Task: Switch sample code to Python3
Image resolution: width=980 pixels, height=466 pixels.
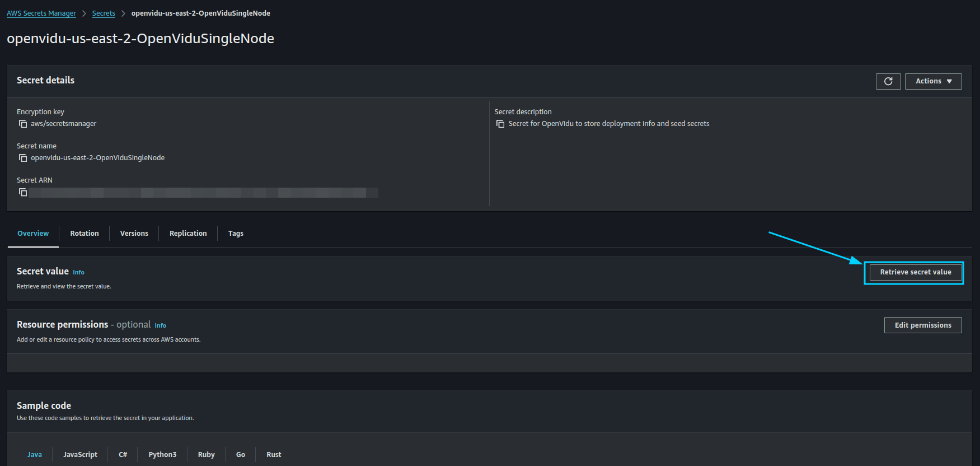Action: 162,455
